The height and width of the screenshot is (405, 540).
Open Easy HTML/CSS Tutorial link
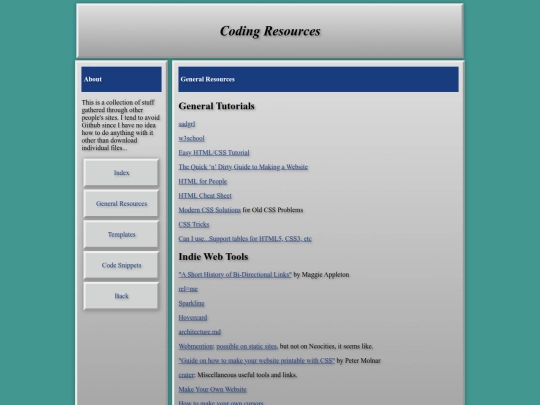(x=214, y=153)
